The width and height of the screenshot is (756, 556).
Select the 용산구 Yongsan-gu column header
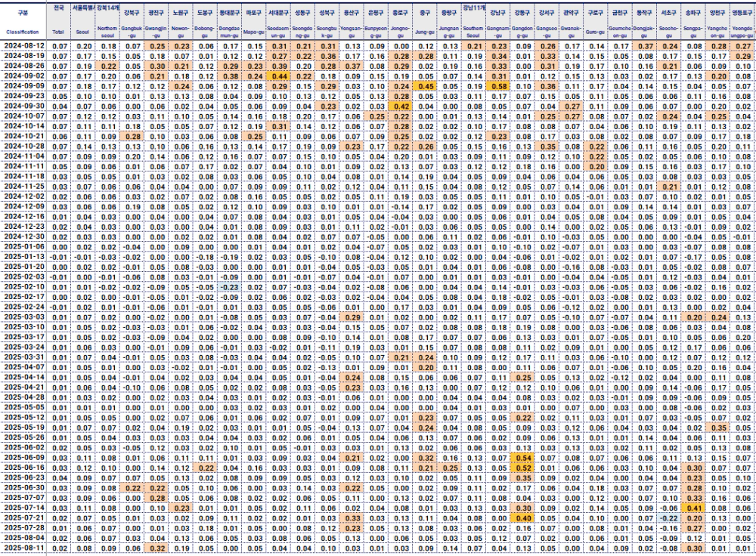(352, 21)
